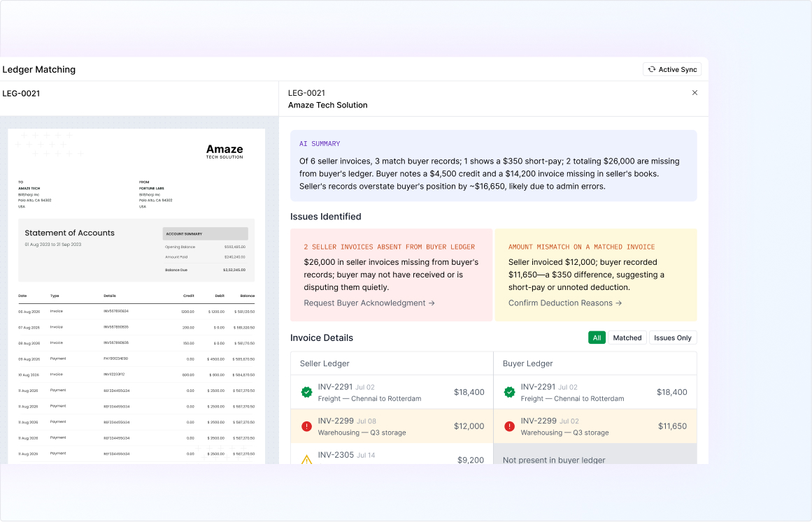Open the seller invoices absent issue card
This screenshot has width=812, height=522.
click(391, 275)
